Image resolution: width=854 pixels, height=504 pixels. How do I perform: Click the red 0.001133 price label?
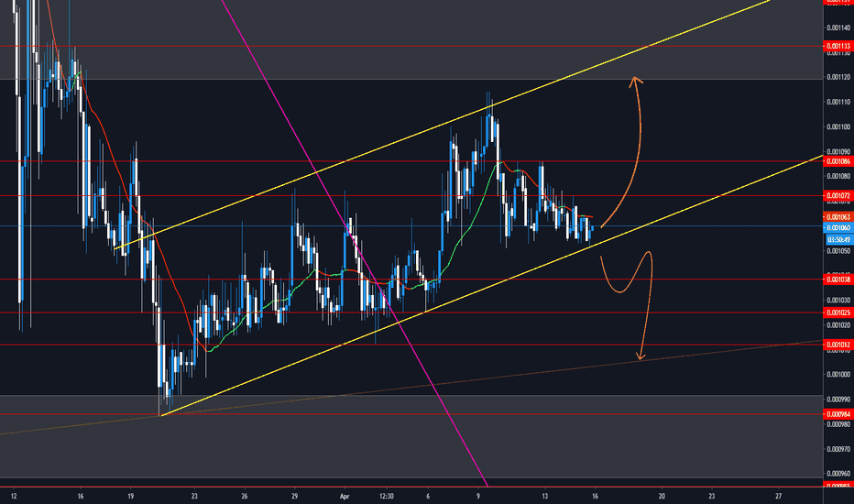point(838,47)
